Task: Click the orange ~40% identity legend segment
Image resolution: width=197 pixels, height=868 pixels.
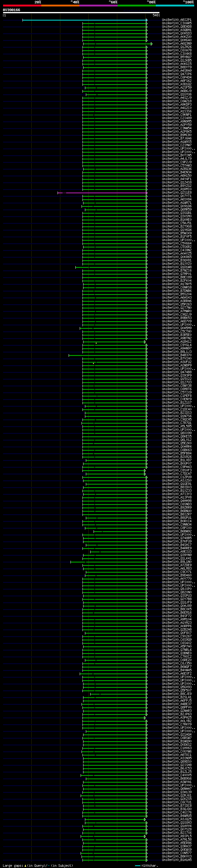Action: (60, 6)
